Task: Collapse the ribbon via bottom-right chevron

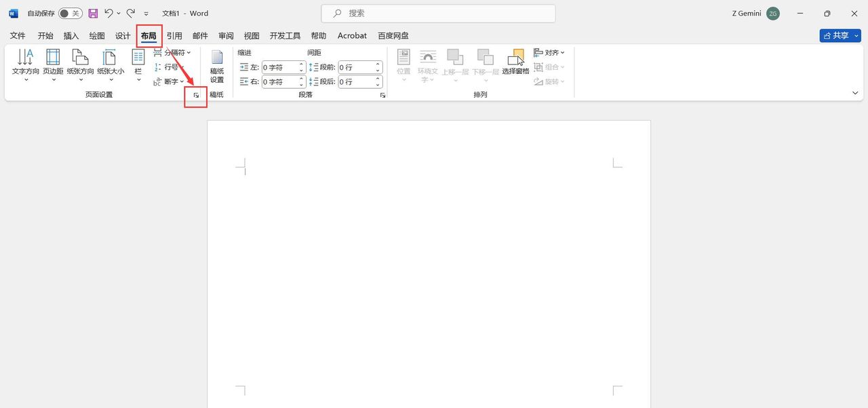Action: pos(855,93)
